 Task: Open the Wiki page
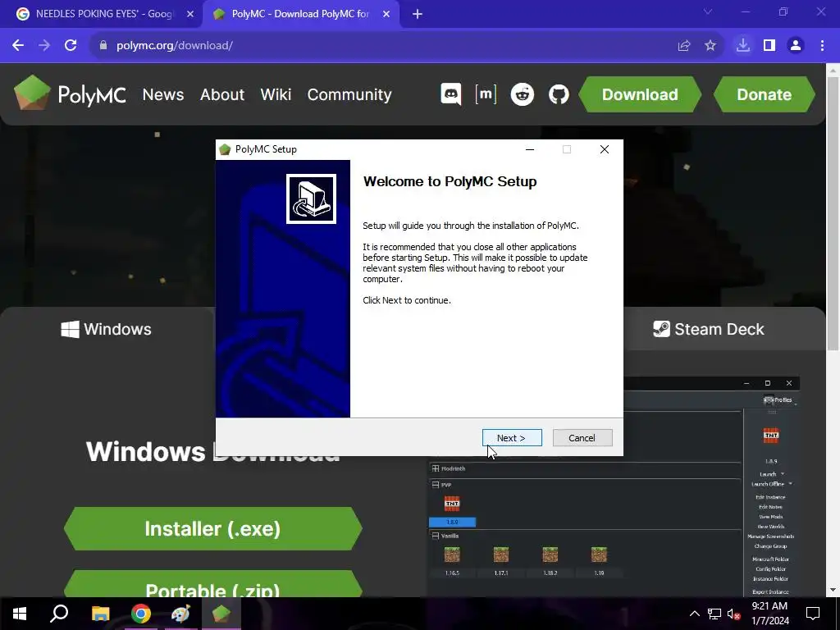pyautogui.click(x=276, y=94)
